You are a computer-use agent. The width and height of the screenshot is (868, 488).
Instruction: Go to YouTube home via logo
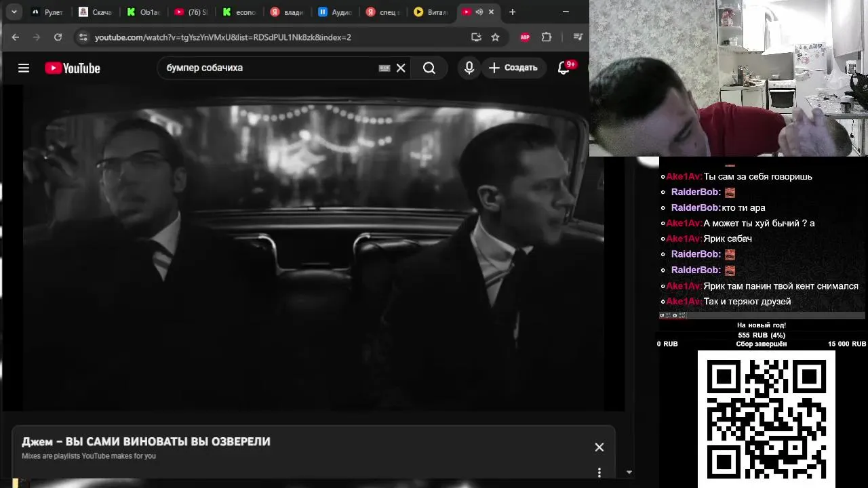coord(73,68)
